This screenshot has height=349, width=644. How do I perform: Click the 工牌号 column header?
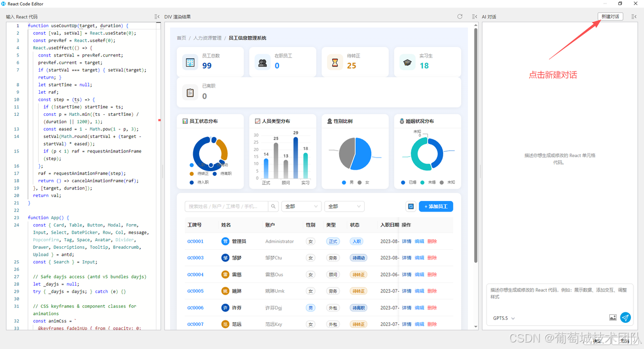point(194,225)
